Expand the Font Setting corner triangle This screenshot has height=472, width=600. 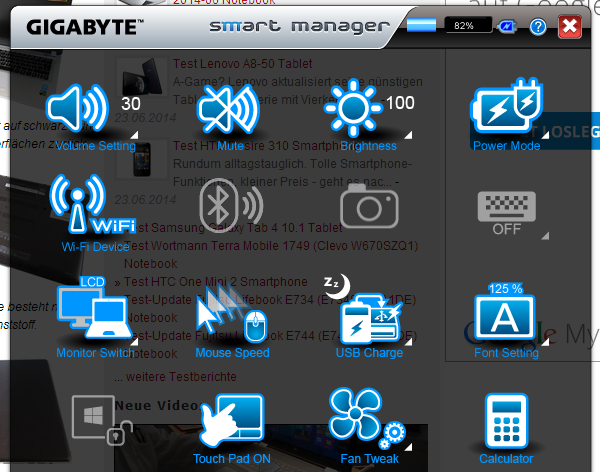pyautogui.click(x=546, y=341)
